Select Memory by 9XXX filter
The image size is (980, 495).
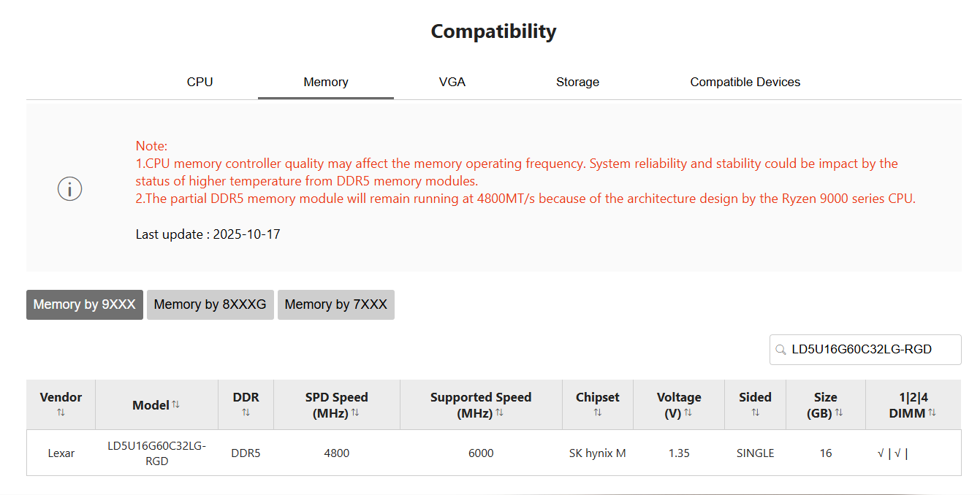[x=85, y=304]
